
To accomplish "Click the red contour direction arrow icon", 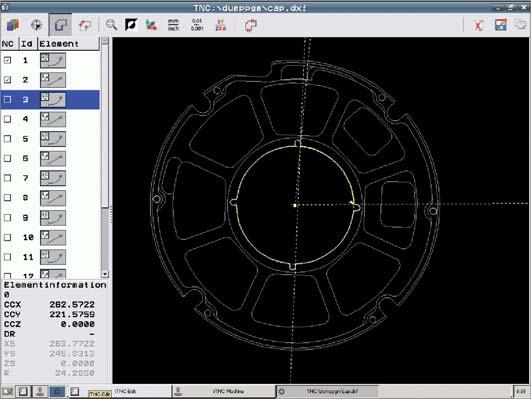I will coord(251,25).
